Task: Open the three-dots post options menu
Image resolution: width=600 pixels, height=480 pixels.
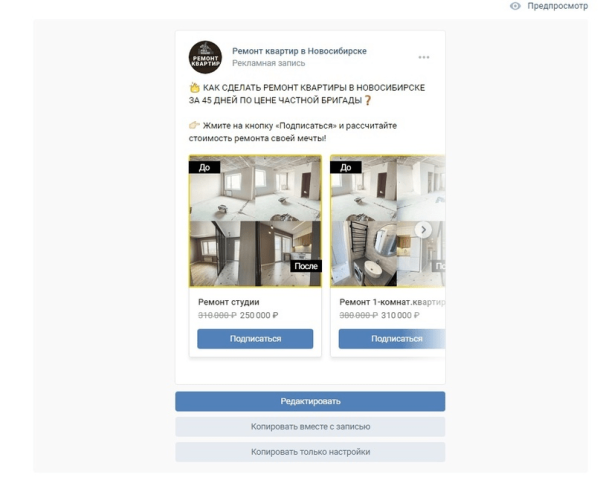Action: click(x=424, y=57)
